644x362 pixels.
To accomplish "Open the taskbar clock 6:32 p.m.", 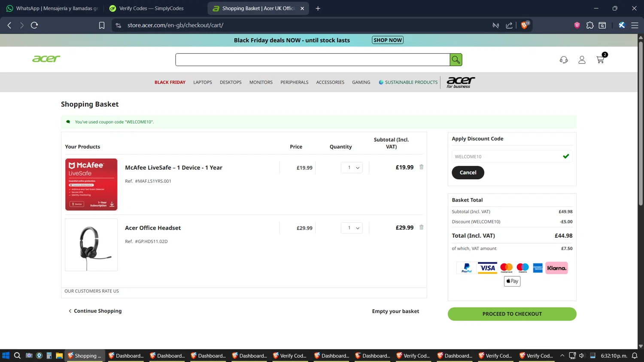I will 614,356.
